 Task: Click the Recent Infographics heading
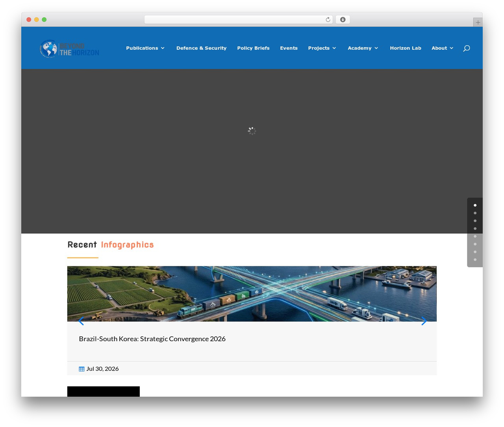(x=111, y=245)
